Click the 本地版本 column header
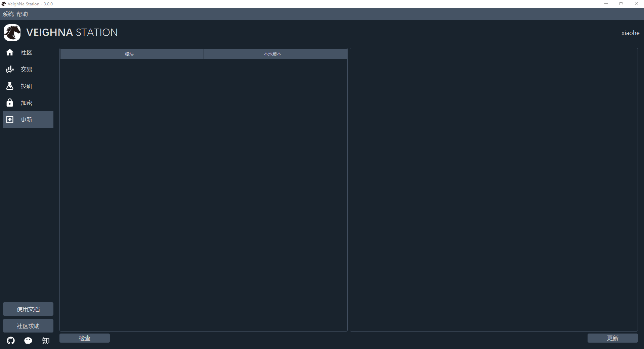The image size is (644, 349). [x=272, y=54]
